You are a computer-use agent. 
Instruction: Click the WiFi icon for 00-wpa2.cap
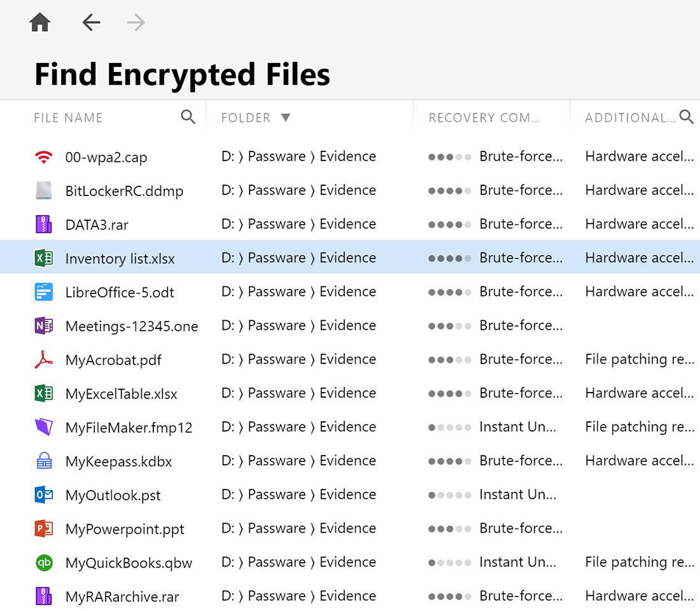point(43,157)
